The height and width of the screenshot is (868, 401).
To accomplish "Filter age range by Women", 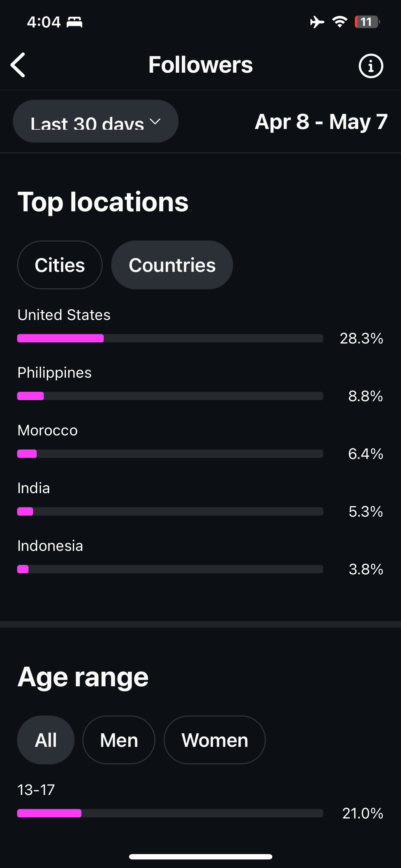I will point(215,740).
